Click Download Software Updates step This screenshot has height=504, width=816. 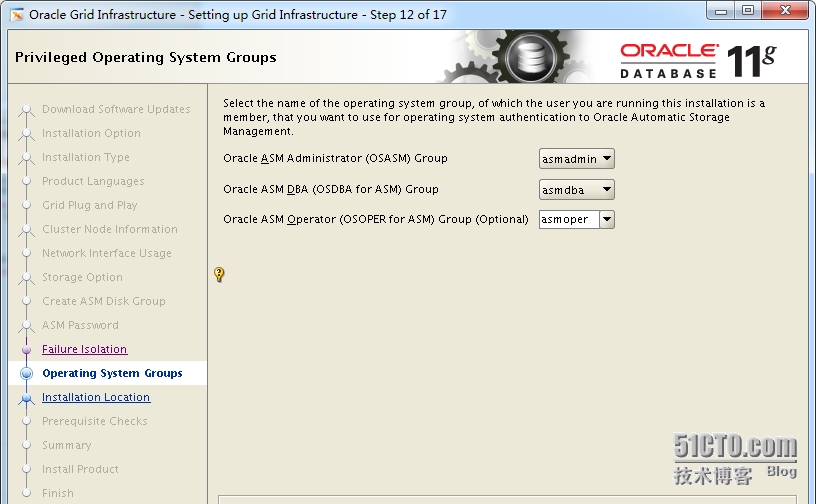[x=116, y=109]
